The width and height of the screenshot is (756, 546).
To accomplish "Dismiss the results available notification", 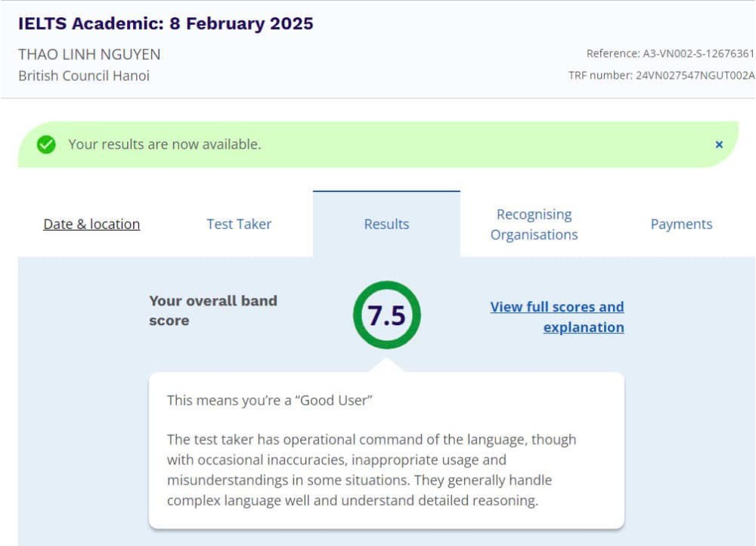I will coord(719,144).
